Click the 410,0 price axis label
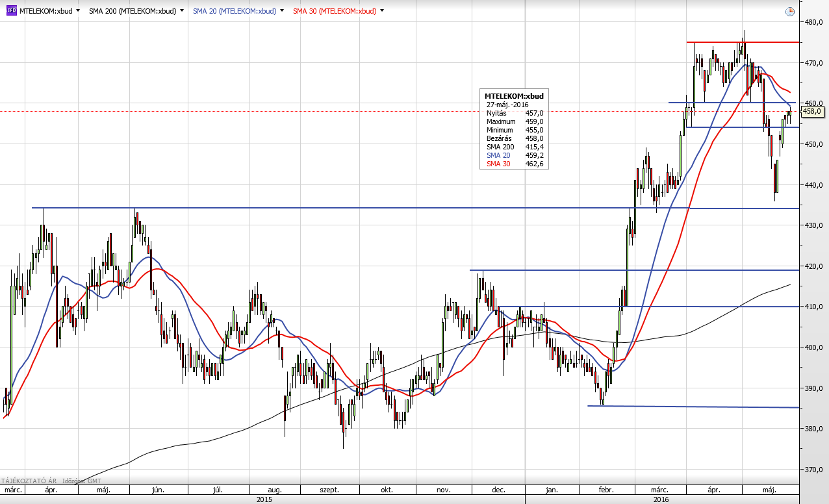Viewport: 829px width, 504px height. 814,307
